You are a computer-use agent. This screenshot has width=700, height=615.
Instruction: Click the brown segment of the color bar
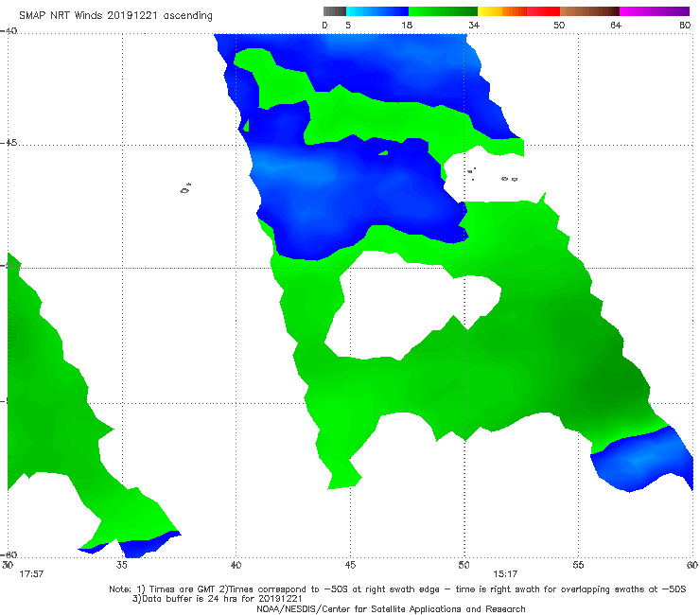click(x=589, y=11)
